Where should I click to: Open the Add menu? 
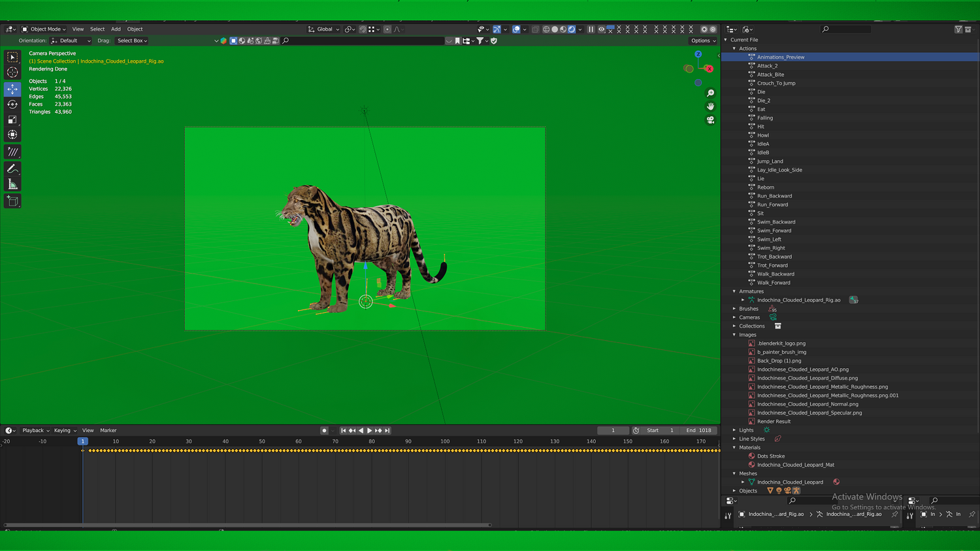[116, 29]
